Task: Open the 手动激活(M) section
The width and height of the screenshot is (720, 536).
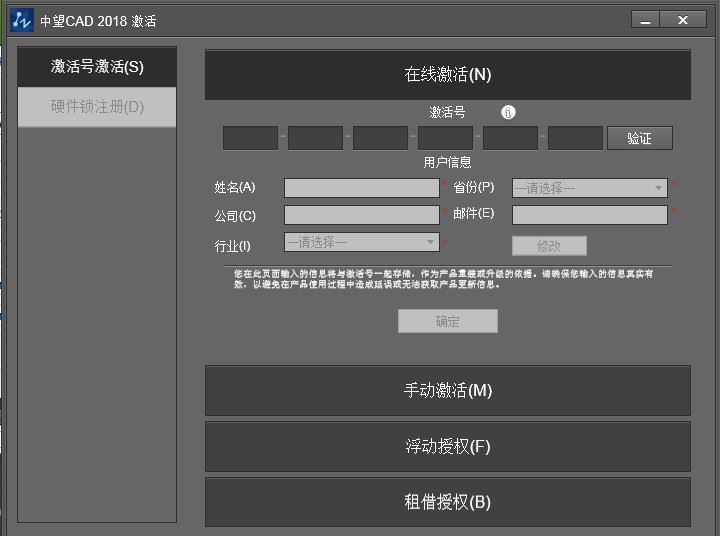Action: (448, 390)
